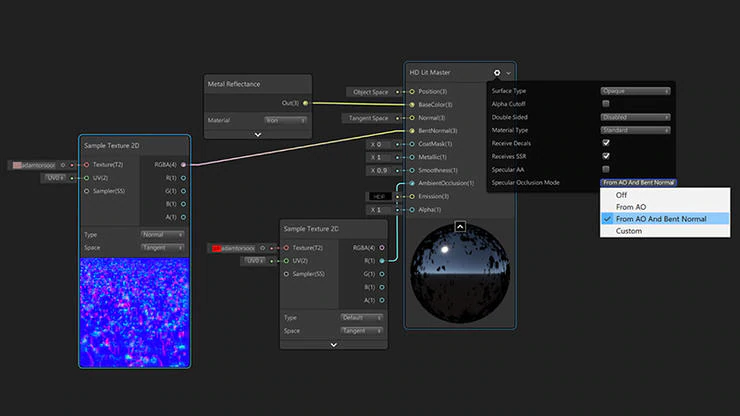This screenshot has height=416, width=740.
Task: Open the Material Type Standard dropdown
Action: click(x=635, y=130)
